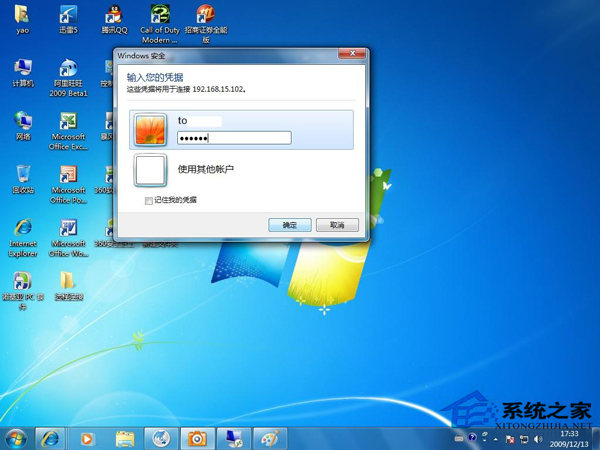Close the Windows 安全 dialog
Viewport: 600px width, 450px height.
352,53
